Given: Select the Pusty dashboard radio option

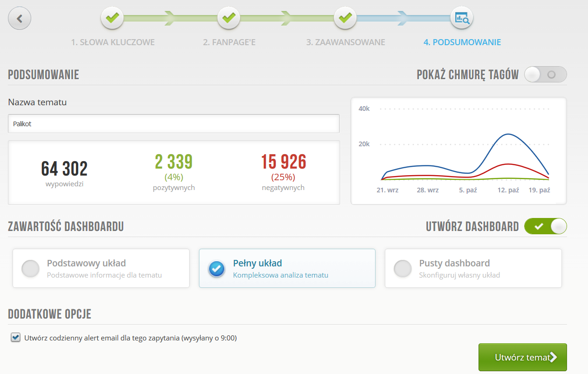Looking at the screenshot, I should [403, 269].
